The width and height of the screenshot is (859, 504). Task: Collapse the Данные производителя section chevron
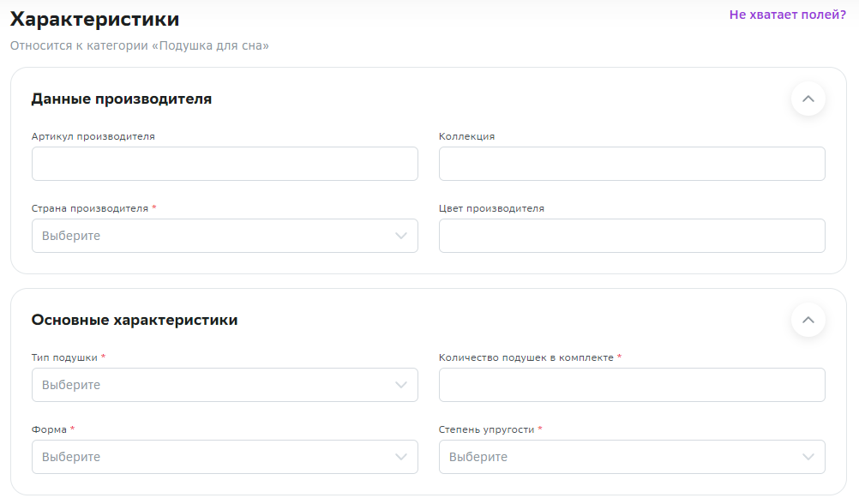point(808,99)
